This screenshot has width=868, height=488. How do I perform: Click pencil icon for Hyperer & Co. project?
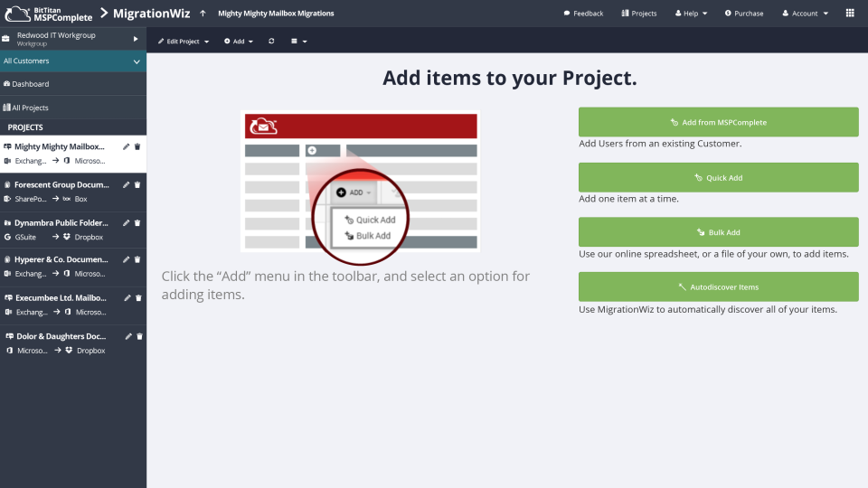(x=127, y=259)
